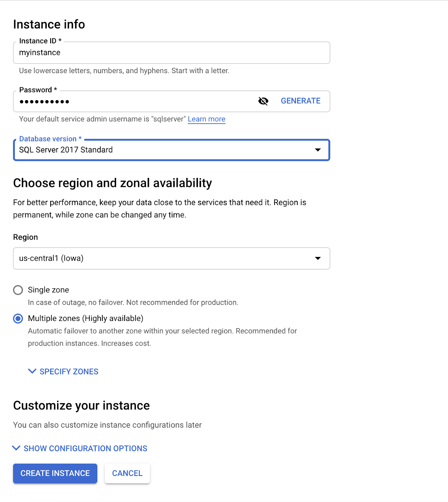Expand the SPECIFY ZONES section

68,371
